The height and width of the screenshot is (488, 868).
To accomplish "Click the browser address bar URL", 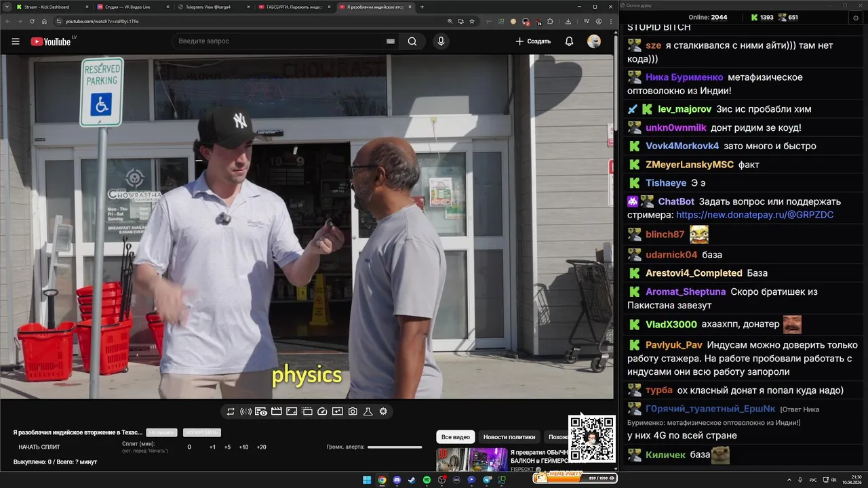I will point(102,21).
